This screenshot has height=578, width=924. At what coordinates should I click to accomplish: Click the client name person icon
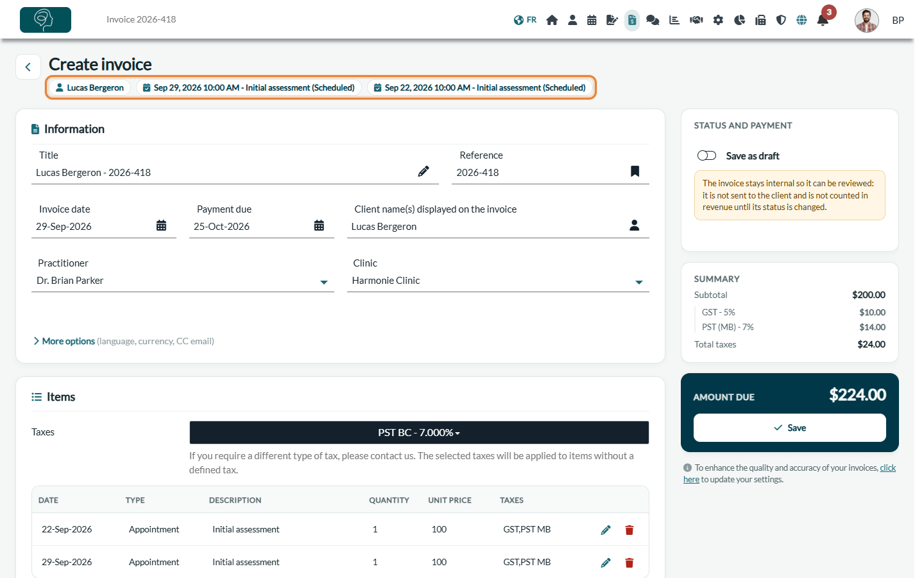[634, 225]
